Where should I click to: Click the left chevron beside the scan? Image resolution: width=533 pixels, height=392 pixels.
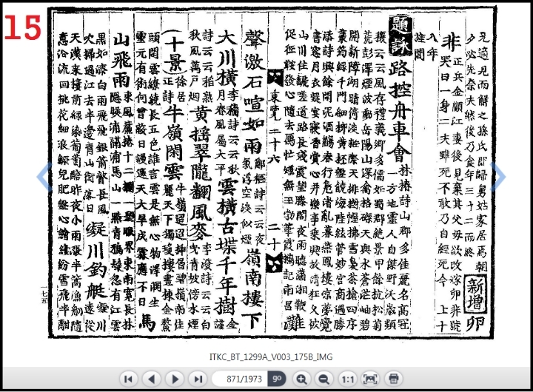44,176
